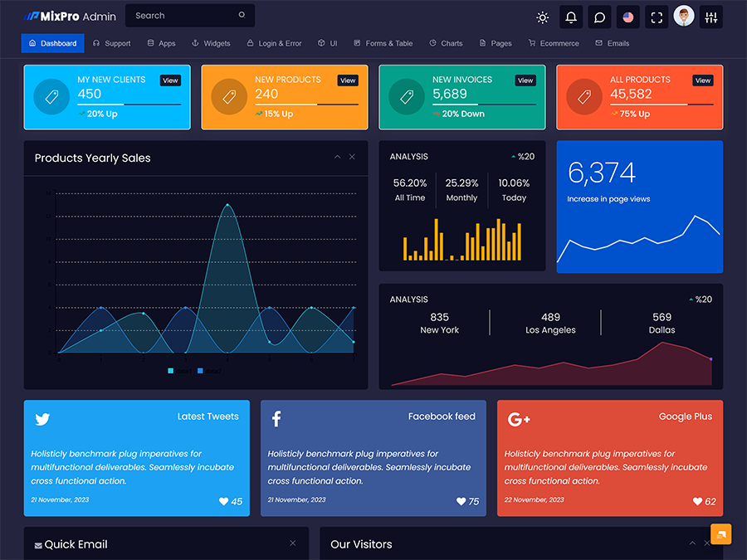Viewport: 747px width, 560px height.
Task: Click All Products progress bar
Action: click(662, 105)
